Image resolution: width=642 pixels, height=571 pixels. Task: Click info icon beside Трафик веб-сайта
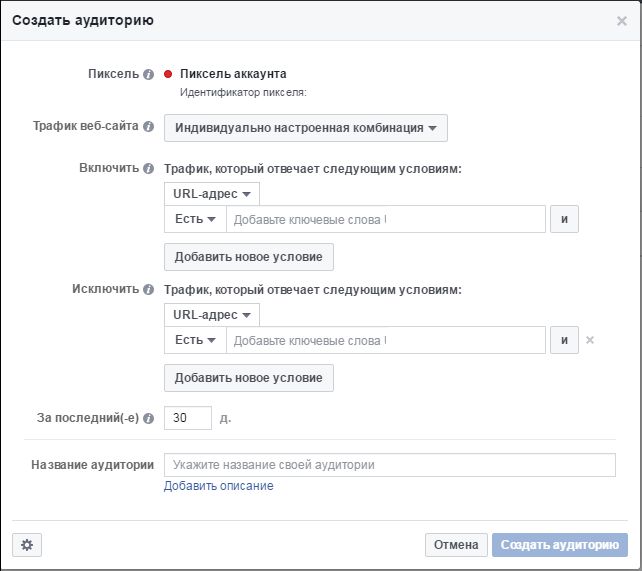(148, 126)
